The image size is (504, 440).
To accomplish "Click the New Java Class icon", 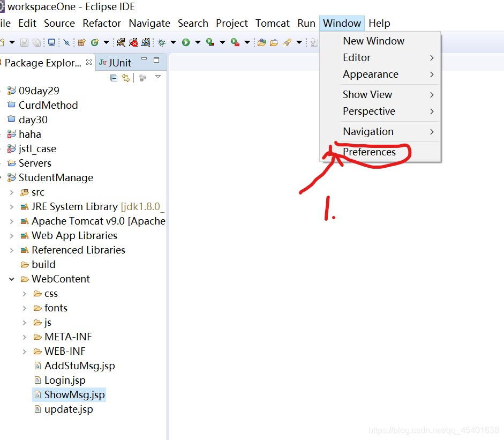I will (x=94, y=42).
